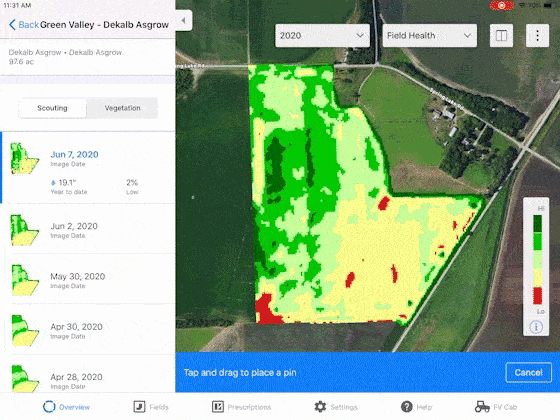Click the yellow legend swatch
This screenshot has height=420, width=560.
(x=537, y=278)
